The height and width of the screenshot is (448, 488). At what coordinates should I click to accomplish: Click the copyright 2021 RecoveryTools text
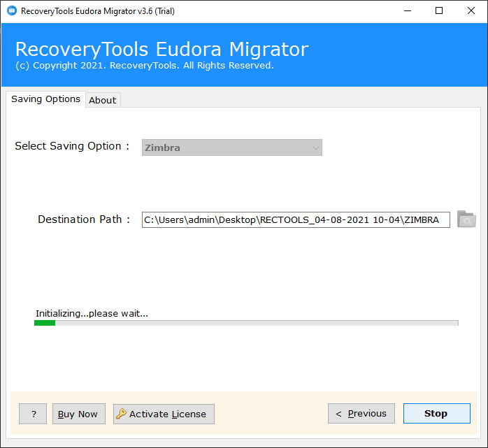pyautogui.click(x=145, y=66)
